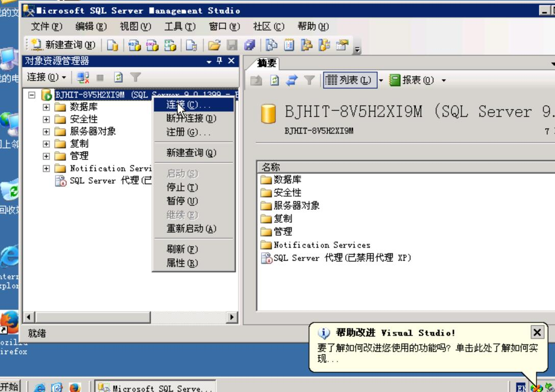Click the Registered Servers toolbar icon

tap(272, 45)
